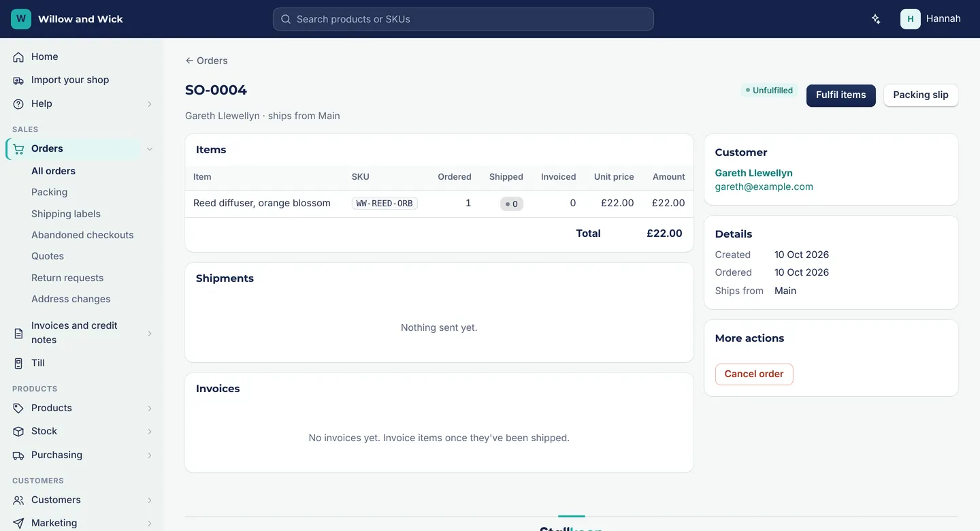Open Address changes
980x531 pixels.
click(x=71, y=299)
